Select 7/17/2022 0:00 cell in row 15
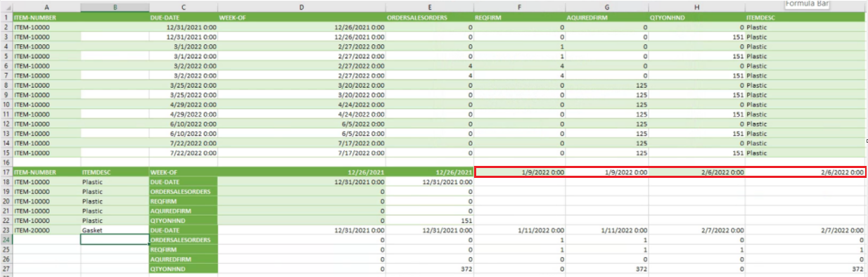 click(302, 153)
